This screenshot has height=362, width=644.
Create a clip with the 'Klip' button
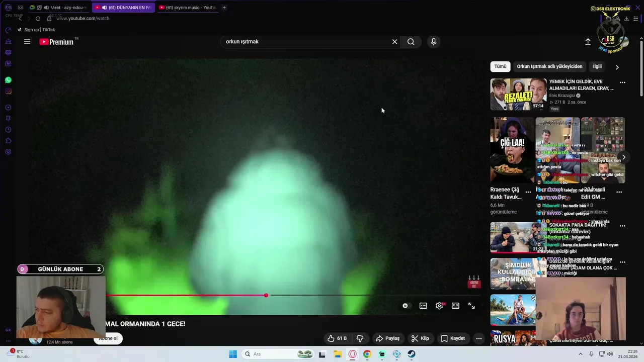coord(420,338)
